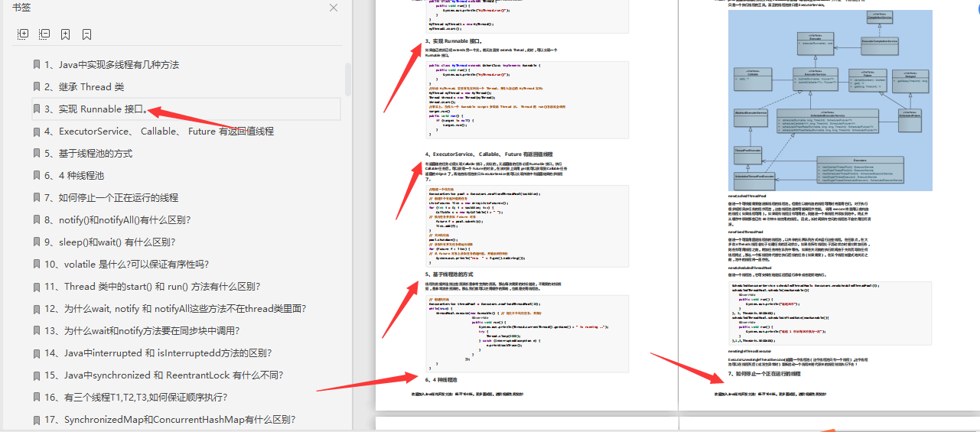The height and width of the screenshot is (432, 980).
Task: Click the 书签 panel title
Action: click(x=22, y=8)
